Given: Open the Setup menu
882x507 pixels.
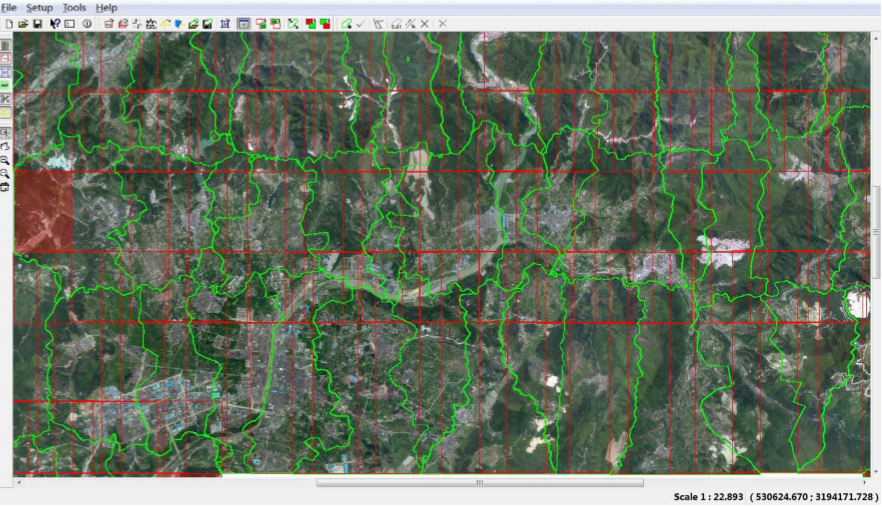Looking at the screenshot, I should (x=39, y=7).
